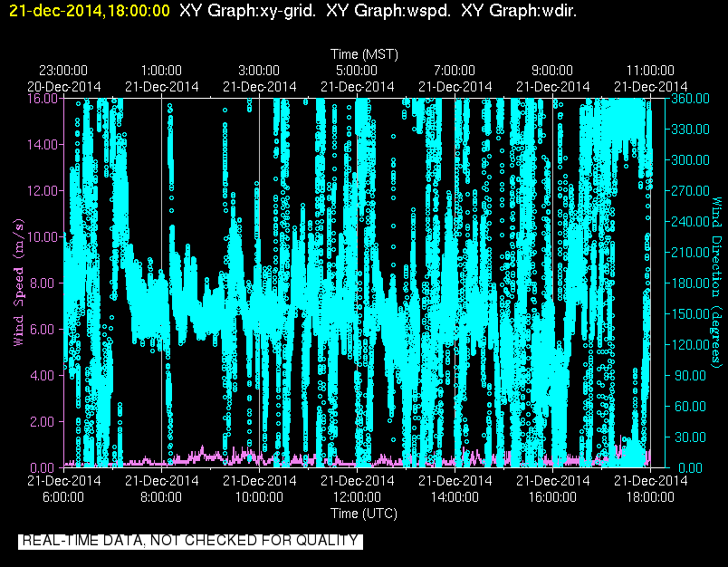Click the 360.00 wind direction tick value
This screenshot has height=567, width=728.
click(x=690, y=99)
